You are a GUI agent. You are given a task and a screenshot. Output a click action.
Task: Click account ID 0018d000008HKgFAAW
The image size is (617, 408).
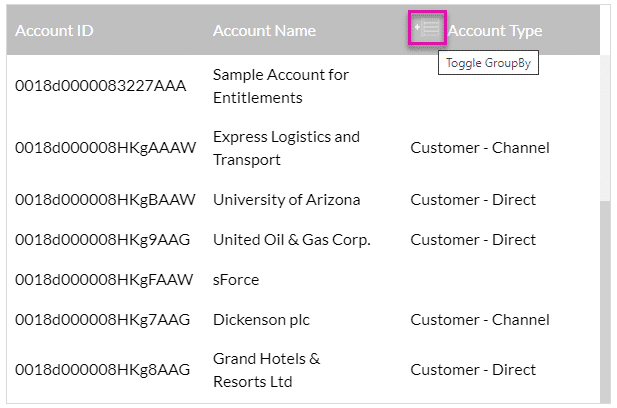tap(105, 280)
